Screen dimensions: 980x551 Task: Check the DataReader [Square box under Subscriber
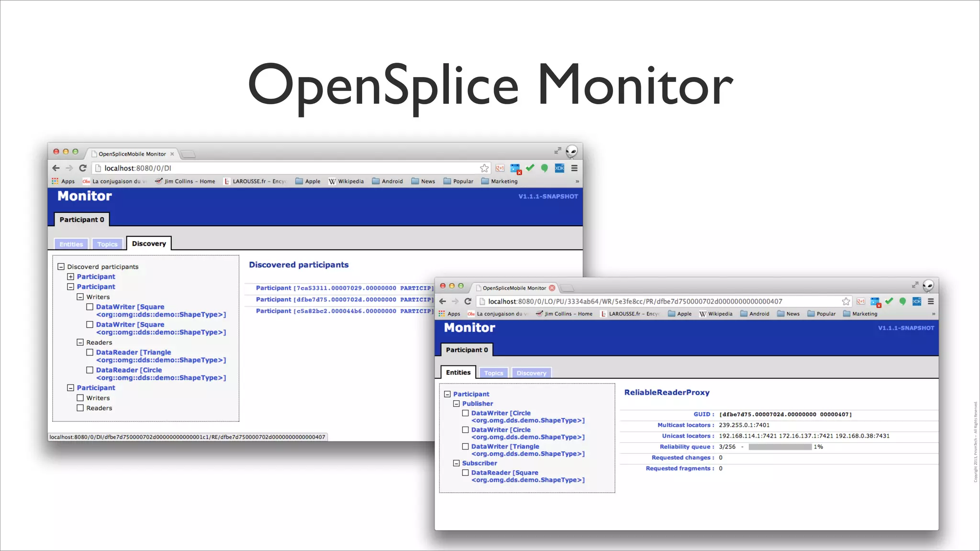click(465, 473)
